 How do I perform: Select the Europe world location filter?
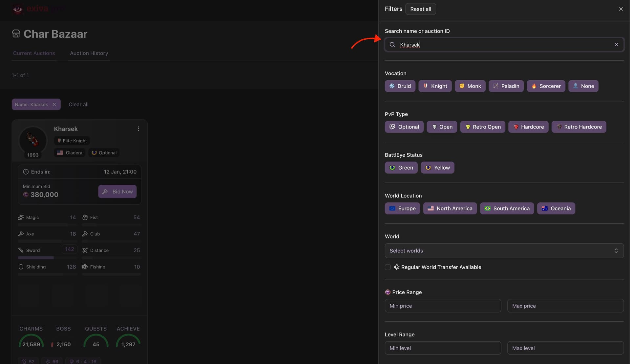(x=402, y=208)
